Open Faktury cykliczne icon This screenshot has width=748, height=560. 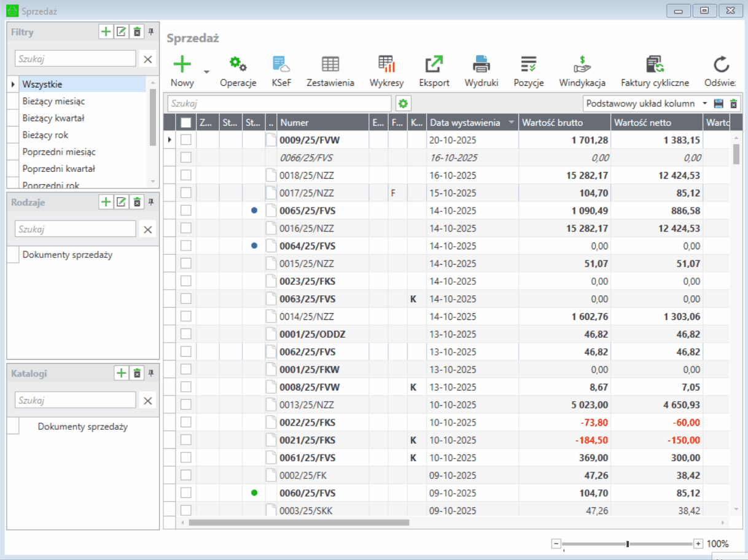coord(655,64)
